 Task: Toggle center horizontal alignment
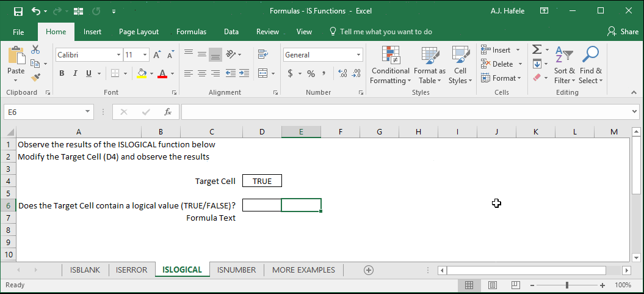click(x=201, y=73)
